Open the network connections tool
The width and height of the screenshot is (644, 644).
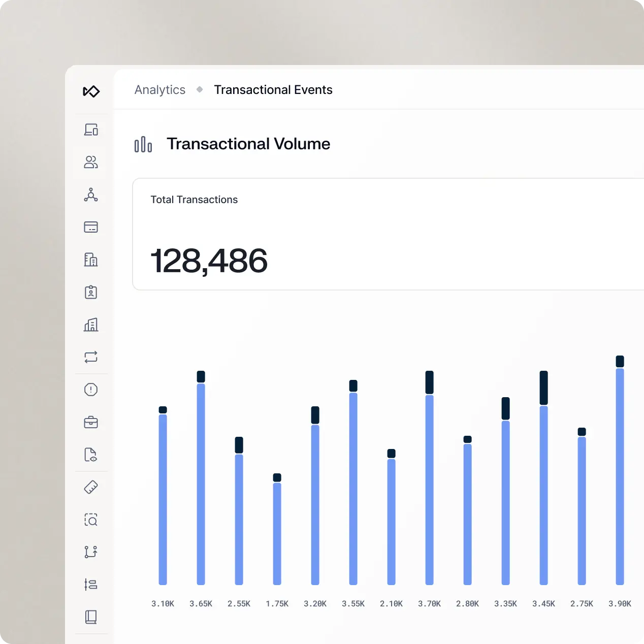click(91, 195)
